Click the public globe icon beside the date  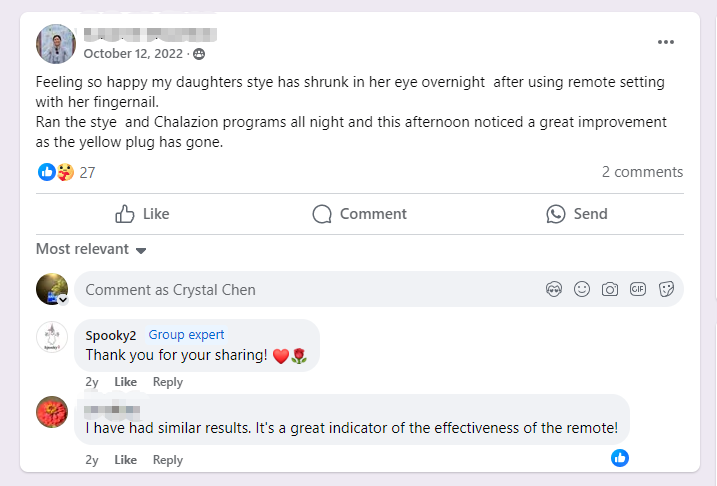(199, 53)
